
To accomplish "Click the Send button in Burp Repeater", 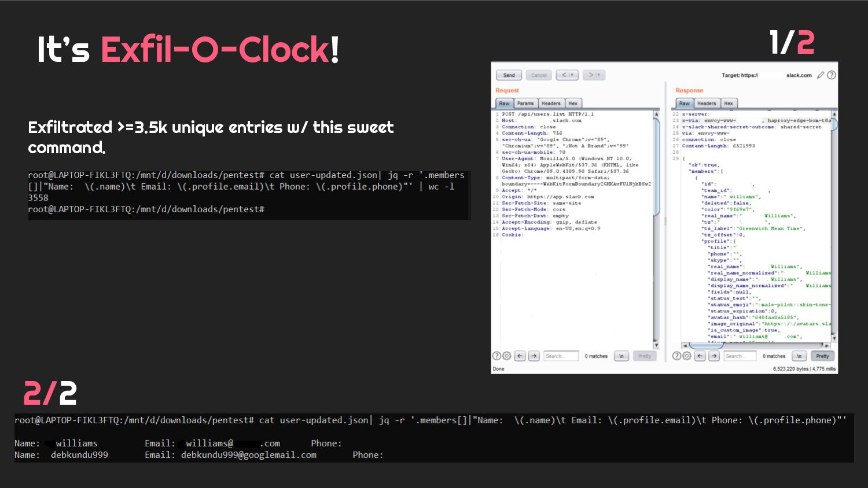I will [509, 75].
